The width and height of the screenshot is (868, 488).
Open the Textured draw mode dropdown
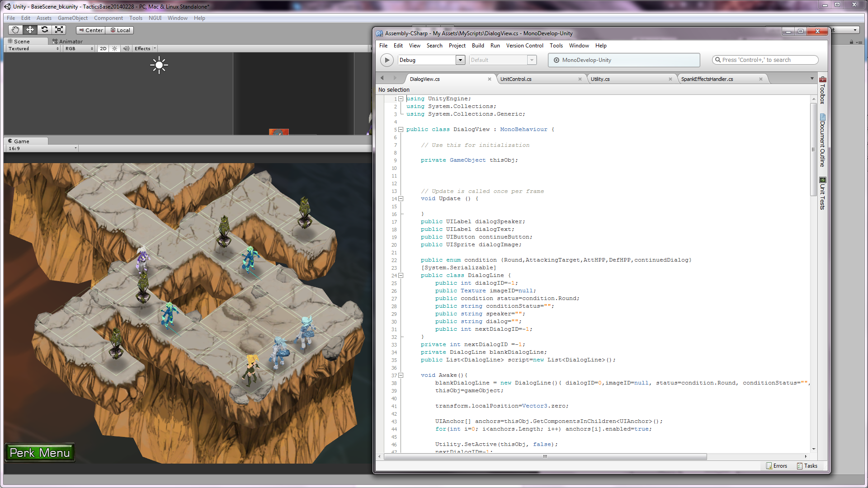pyautogui.click(x=33, y=49)
